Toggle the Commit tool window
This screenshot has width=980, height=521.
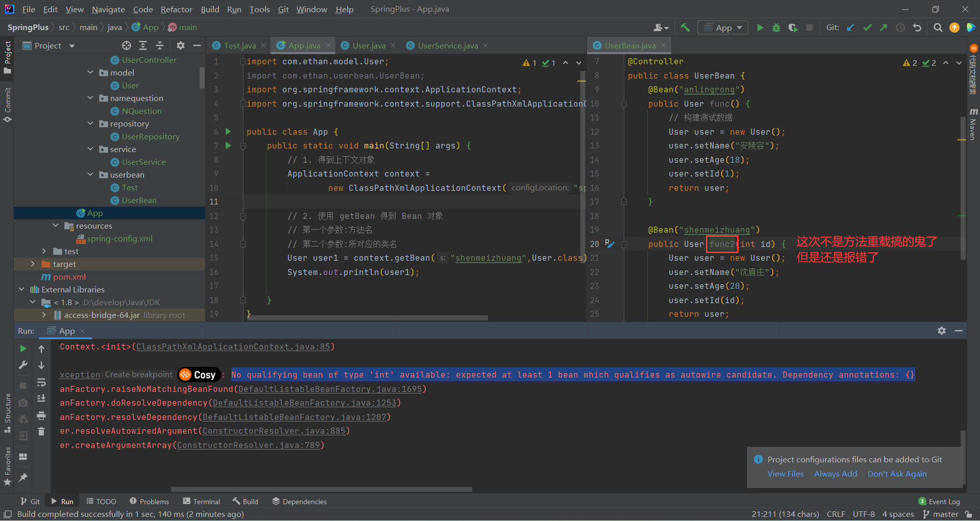coord(7,105)
